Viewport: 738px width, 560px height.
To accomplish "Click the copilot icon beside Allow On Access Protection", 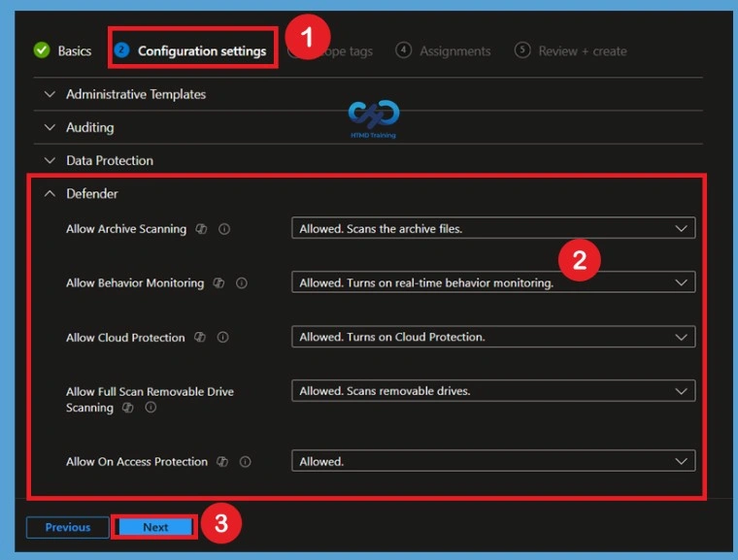I will tap(222, 462).
